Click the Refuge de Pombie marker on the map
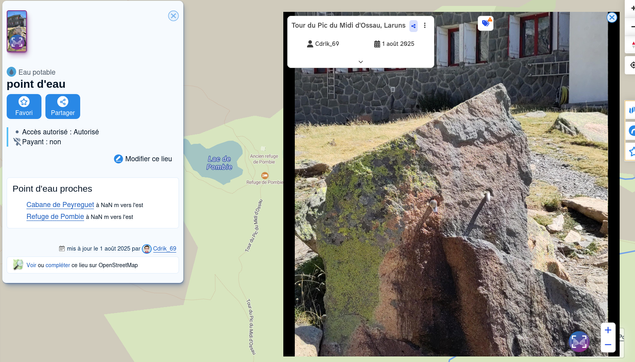The image size is (635, 362). pyautogui.click(x=264, y=175)
